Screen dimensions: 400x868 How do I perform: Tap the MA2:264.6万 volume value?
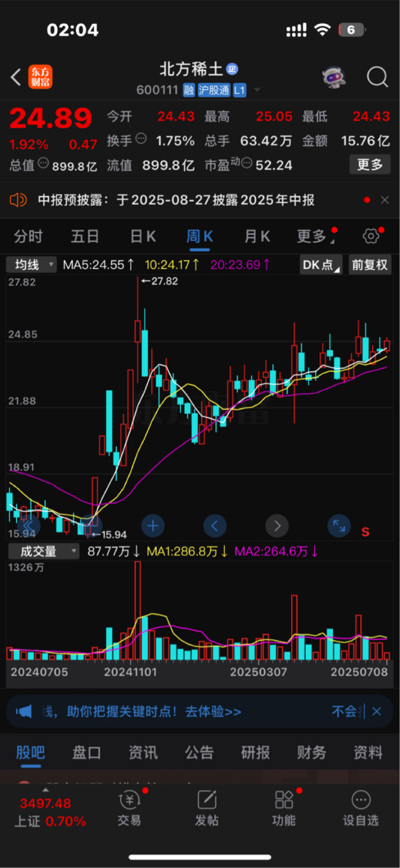click(276, 552)
